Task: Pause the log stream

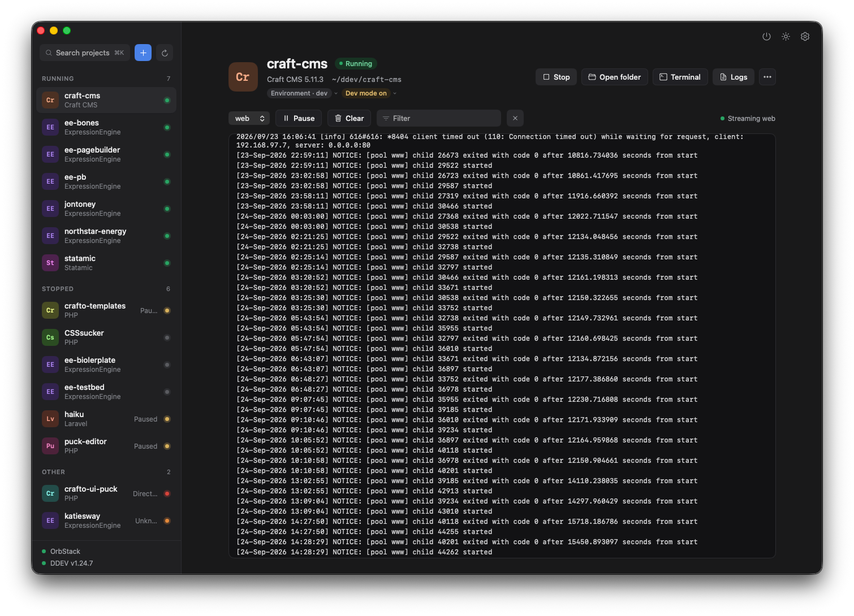Action: point(299,118)
